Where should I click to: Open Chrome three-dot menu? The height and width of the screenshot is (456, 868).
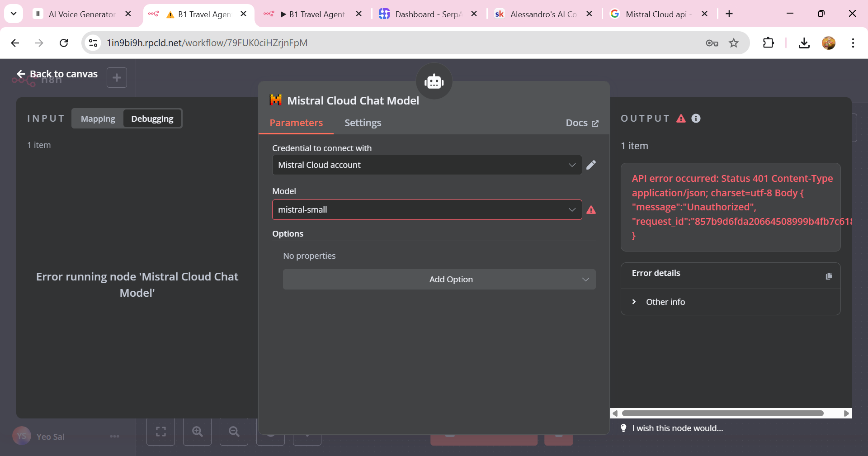pos(853,43)
